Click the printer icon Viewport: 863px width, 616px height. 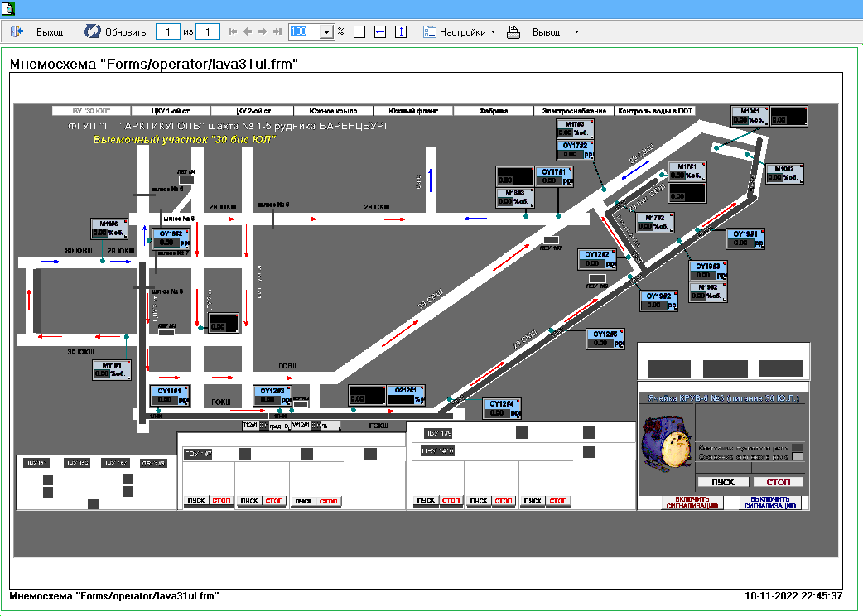[x=513, y=32]
